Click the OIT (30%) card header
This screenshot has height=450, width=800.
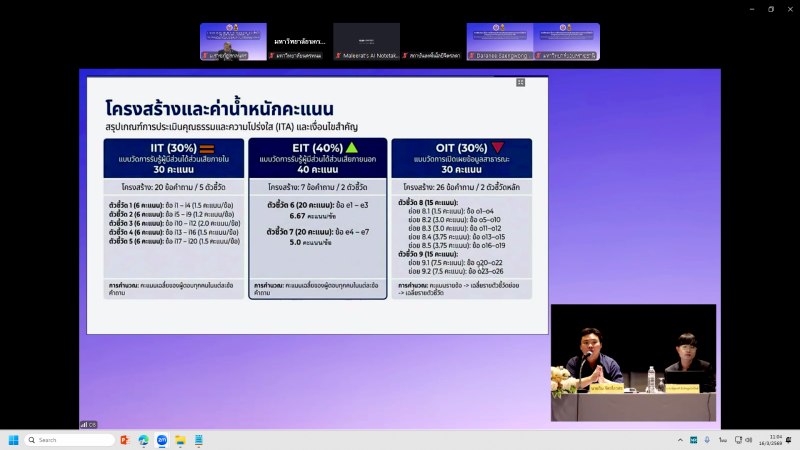point(460,158)
